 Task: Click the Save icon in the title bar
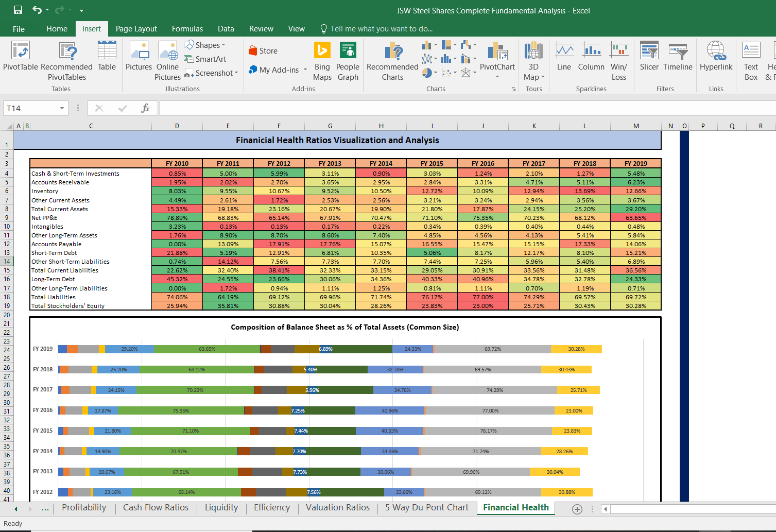tap(18, 10)
